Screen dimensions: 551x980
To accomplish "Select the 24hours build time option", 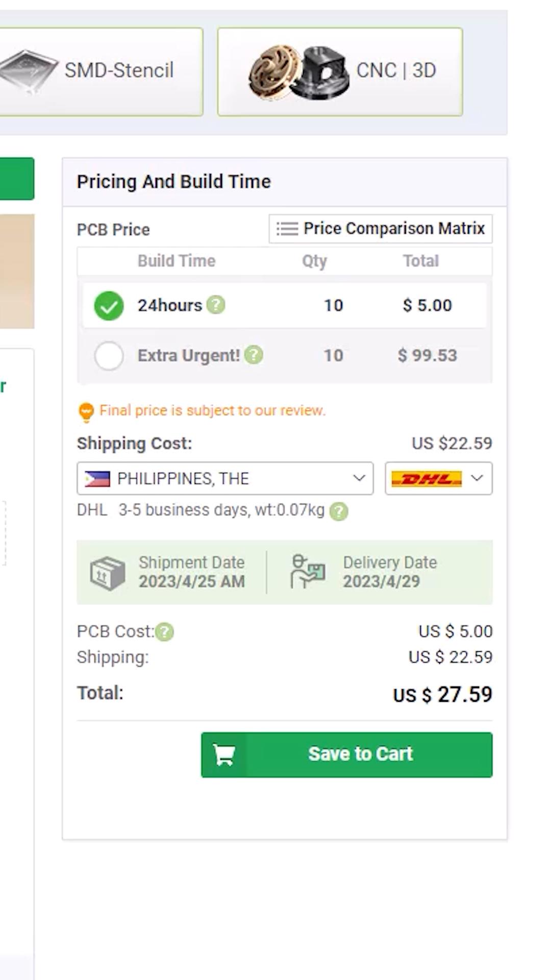I will pos(109,306).
